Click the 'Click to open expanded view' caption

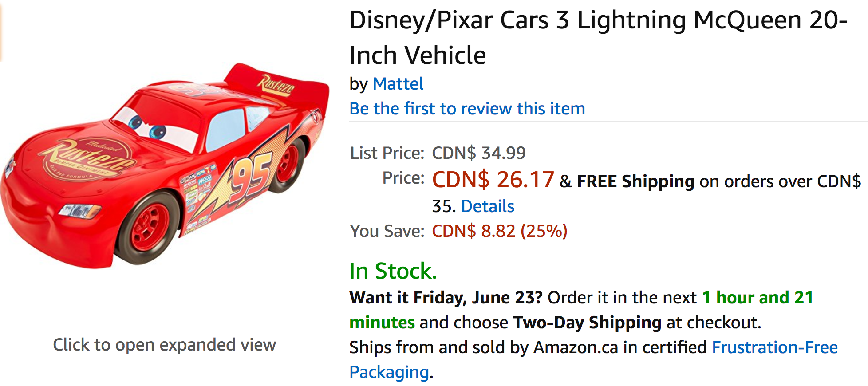[165, 345]
